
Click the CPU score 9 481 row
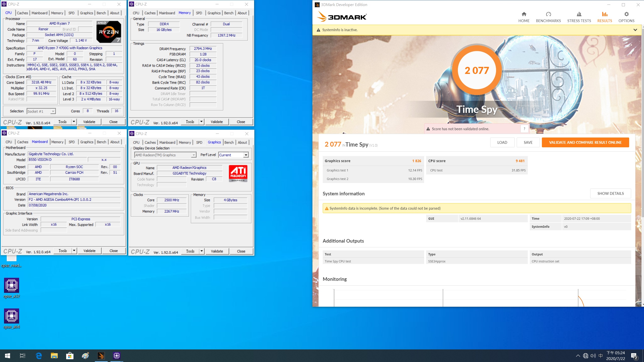click(477, 161)
